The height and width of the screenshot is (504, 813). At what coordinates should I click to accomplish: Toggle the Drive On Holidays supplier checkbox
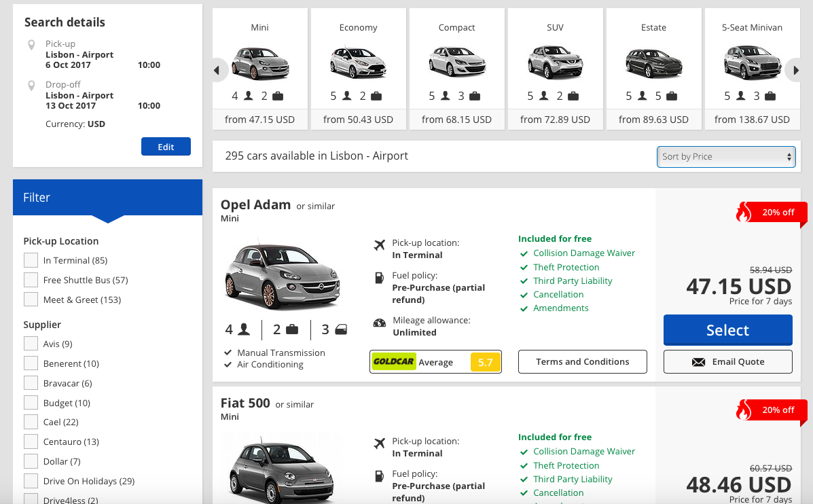coord(31,481)
